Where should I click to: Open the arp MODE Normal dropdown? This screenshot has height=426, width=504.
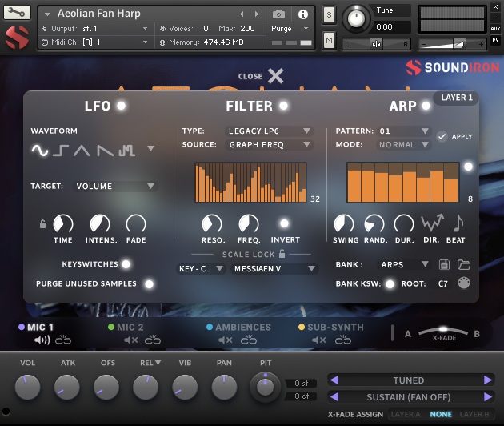[x=404, y=145]
